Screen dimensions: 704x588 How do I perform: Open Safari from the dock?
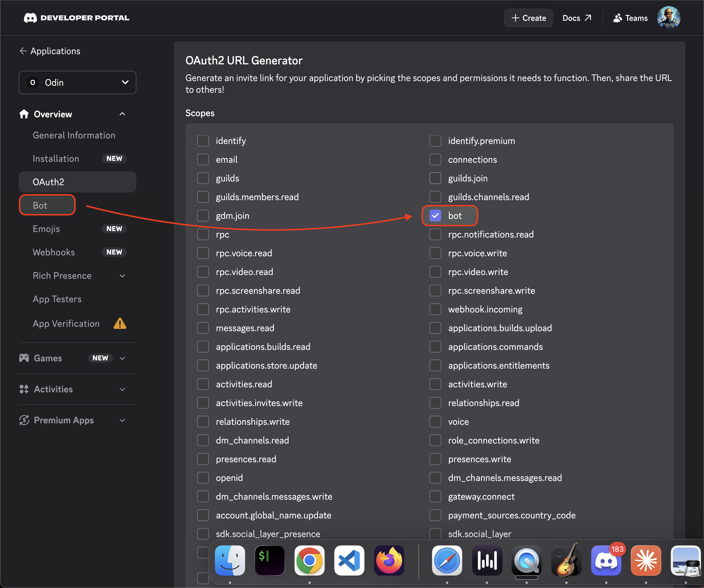(447, 561)
